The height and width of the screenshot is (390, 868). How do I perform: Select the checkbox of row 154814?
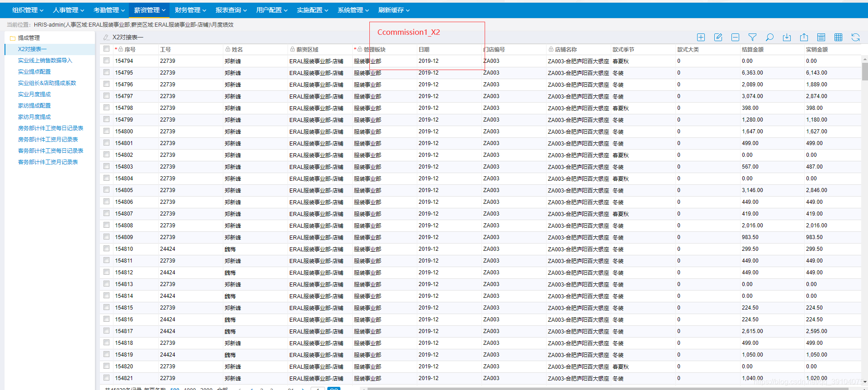tap(106, 295)
